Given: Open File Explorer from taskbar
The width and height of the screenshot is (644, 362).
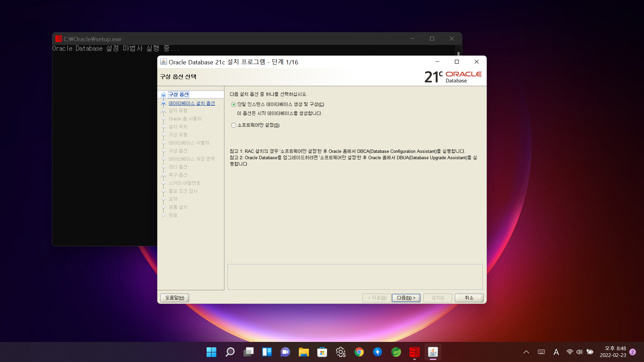Looking at the screenshot, I should [x=304, y=352].
